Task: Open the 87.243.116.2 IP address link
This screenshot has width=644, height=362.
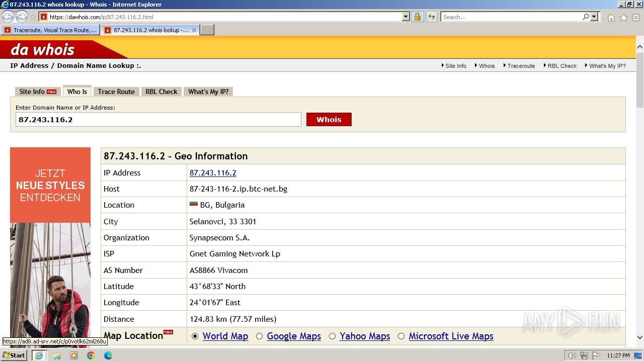Action: click(213, 172)
